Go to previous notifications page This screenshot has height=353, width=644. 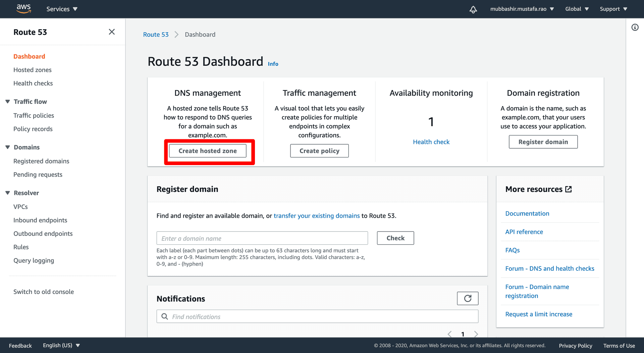pyautogui.click(x=449, y=334)
